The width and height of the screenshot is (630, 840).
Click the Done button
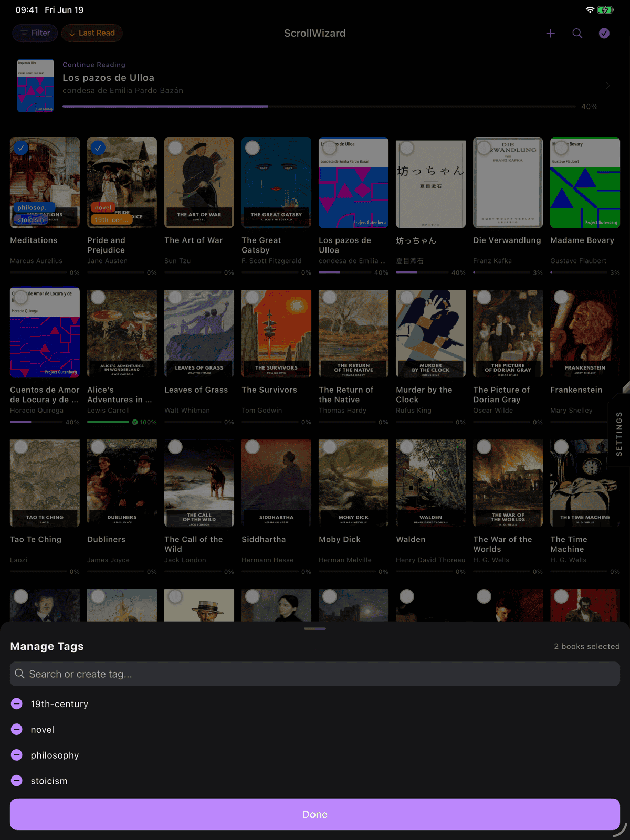[x=315, y=814]
